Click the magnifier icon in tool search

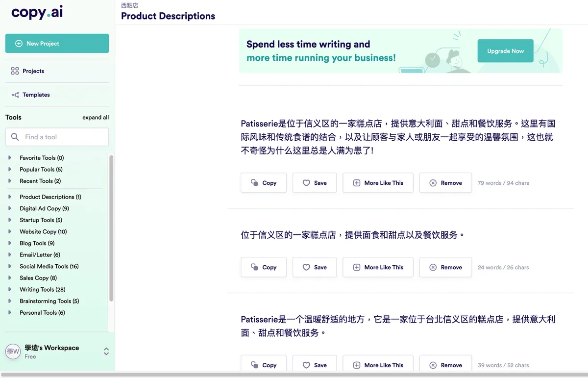(x=15, y=137)
